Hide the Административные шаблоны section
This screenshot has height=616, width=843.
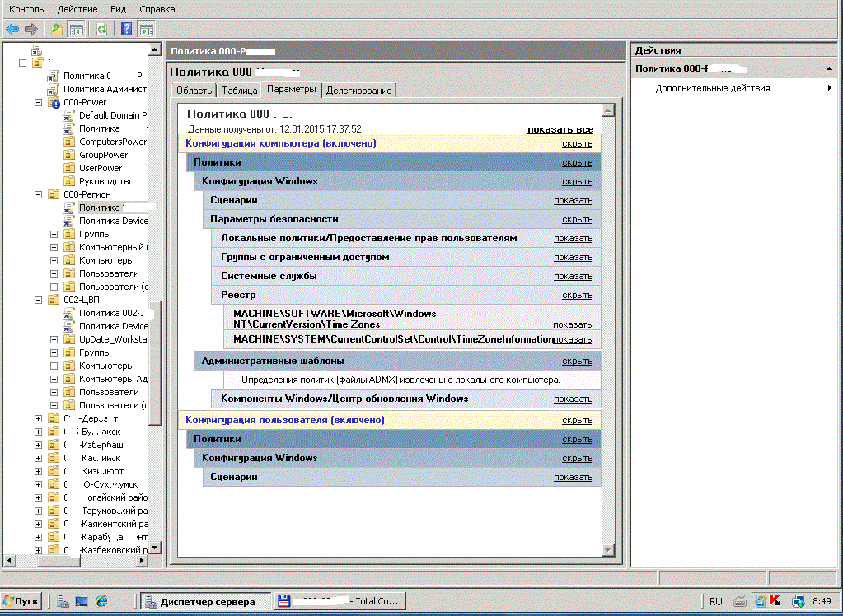[578, 362]
